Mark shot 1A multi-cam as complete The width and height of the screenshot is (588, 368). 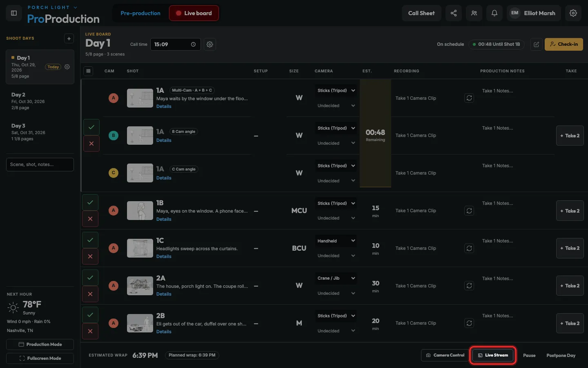click(91, 127)
